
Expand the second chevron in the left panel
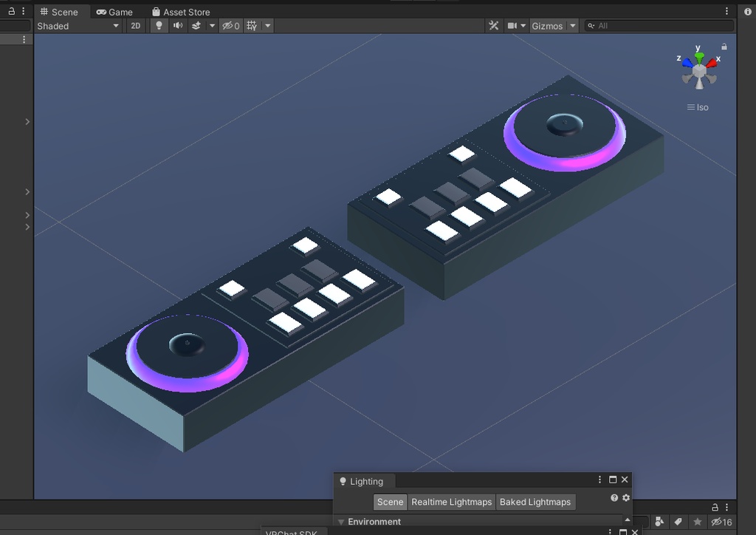pyautogui.click(x=27, y=191)
